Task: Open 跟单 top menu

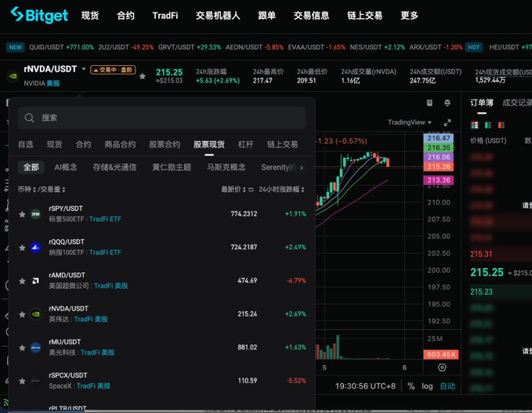Action: coord(266,16)
